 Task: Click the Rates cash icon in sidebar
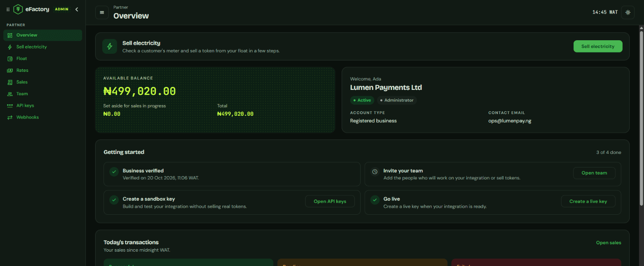pyautogui.click(x=10, y=71)
